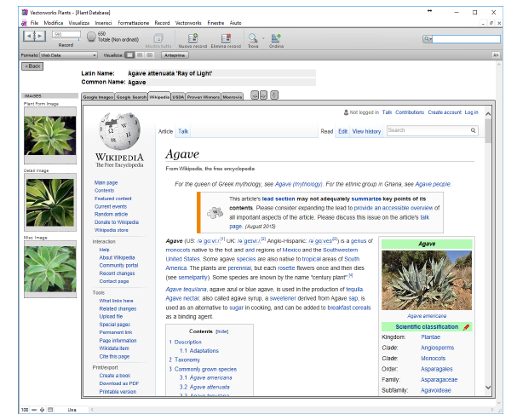Viewport: 517px width, 420px height.
Task: Click the quick find magnifier icon
Action: (x=428, y=39)
